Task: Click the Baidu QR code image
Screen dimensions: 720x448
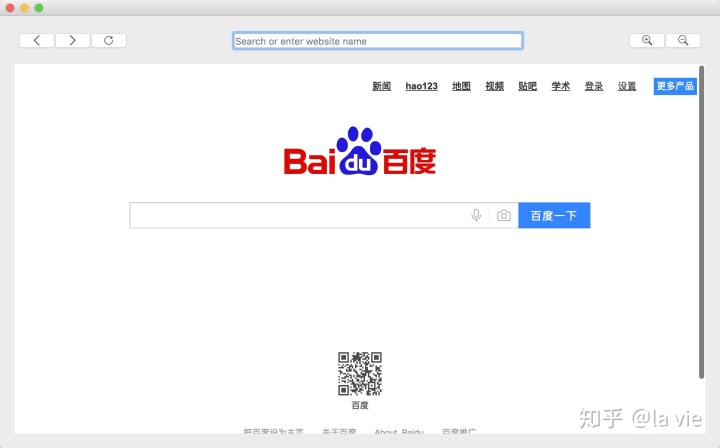Action: pyautogui.click(x=360, y=374)
